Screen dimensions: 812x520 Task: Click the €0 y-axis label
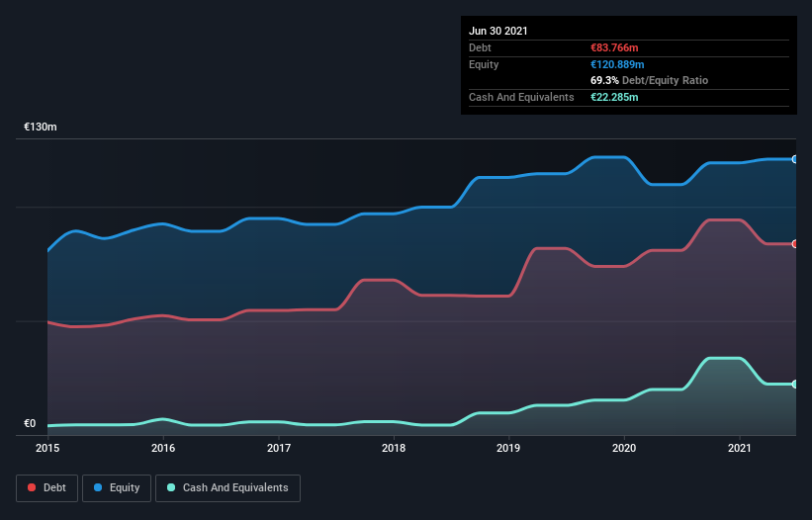point(30,423)
